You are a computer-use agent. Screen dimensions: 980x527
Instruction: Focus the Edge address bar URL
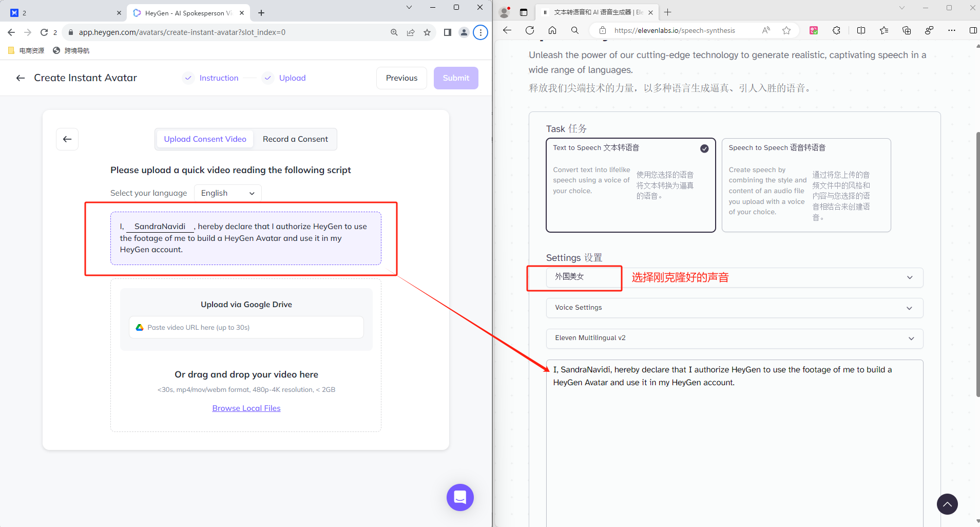675,30
